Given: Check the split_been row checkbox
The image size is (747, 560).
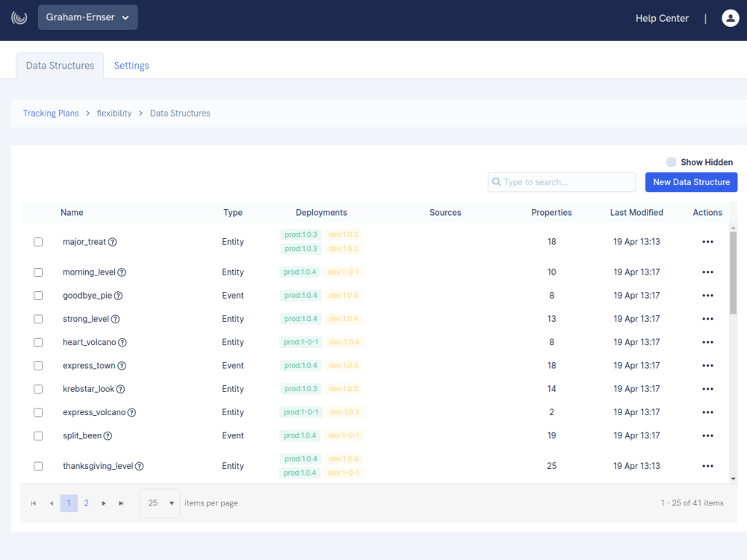Looking at the screenshot, I should (38, 436).
